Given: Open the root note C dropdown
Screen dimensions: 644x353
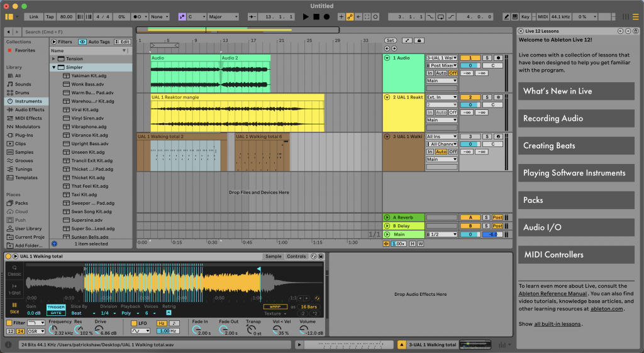Looking at the screenshot, I should click(x=197, y=17).
